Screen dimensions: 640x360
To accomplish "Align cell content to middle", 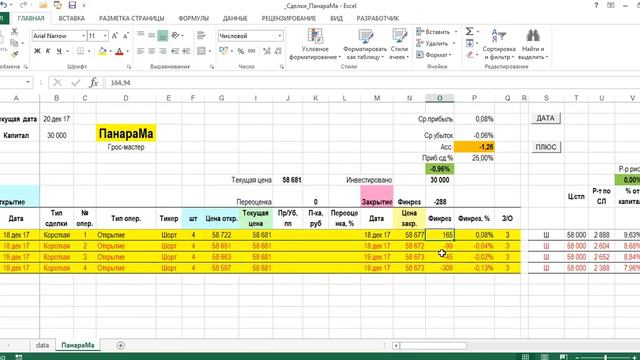I will 151,36.
